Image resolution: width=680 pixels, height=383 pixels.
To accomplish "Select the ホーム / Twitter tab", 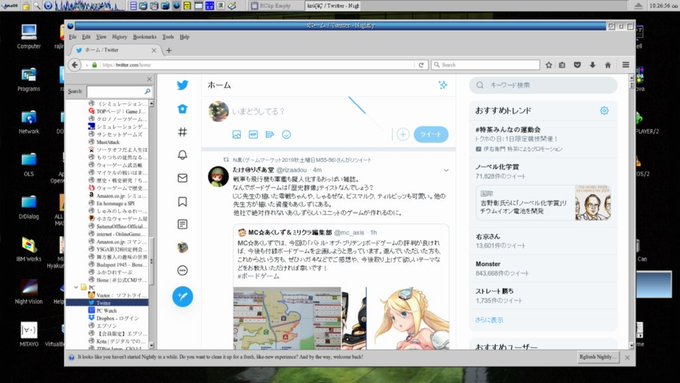I will tap(116, 50).
